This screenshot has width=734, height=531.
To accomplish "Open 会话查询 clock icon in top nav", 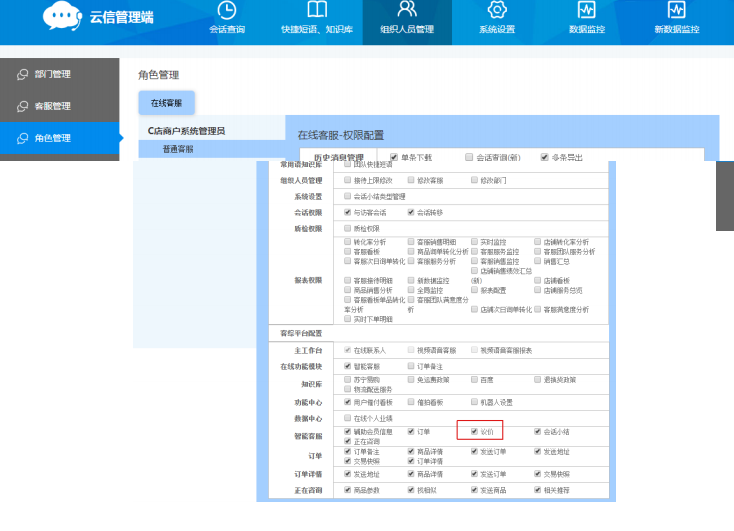I will click(227, 11).
